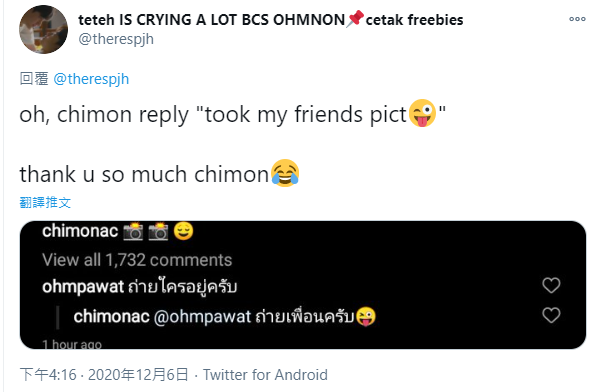Viewport: 600px width, 392px height.
Task: Click the 翻譯推文 translate tweet link
Action: [x=45, y=202]
